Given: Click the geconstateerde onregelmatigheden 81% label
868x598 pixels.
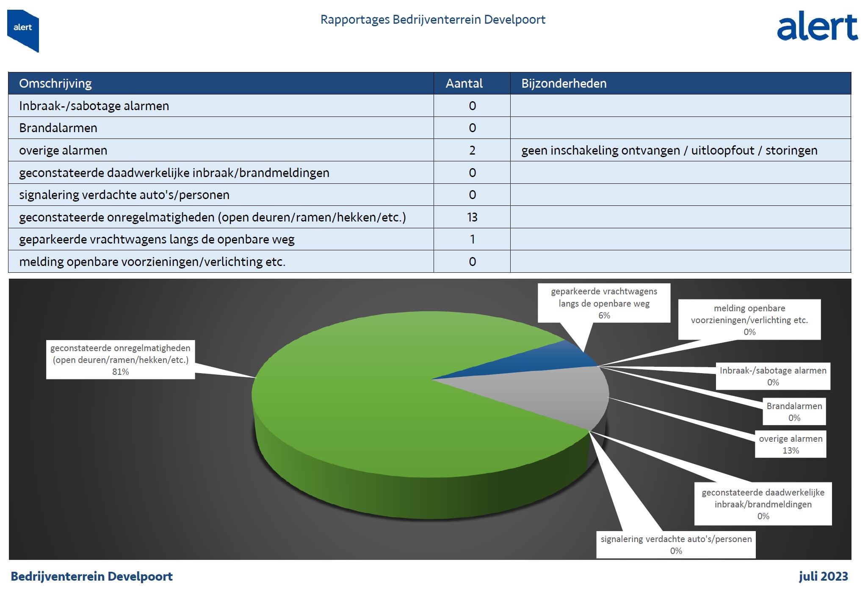Looking at the screenshot, I should click(x=120, y=360).
